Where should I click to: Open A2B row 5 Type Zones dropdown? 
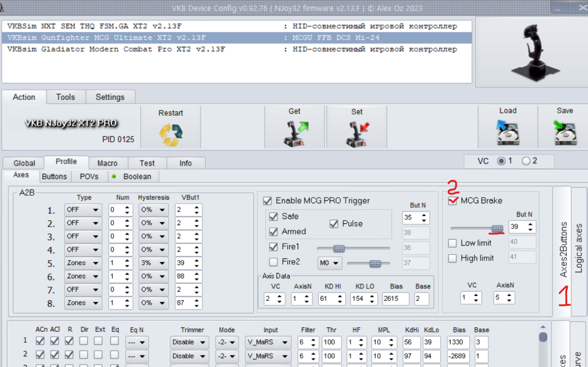83,263
